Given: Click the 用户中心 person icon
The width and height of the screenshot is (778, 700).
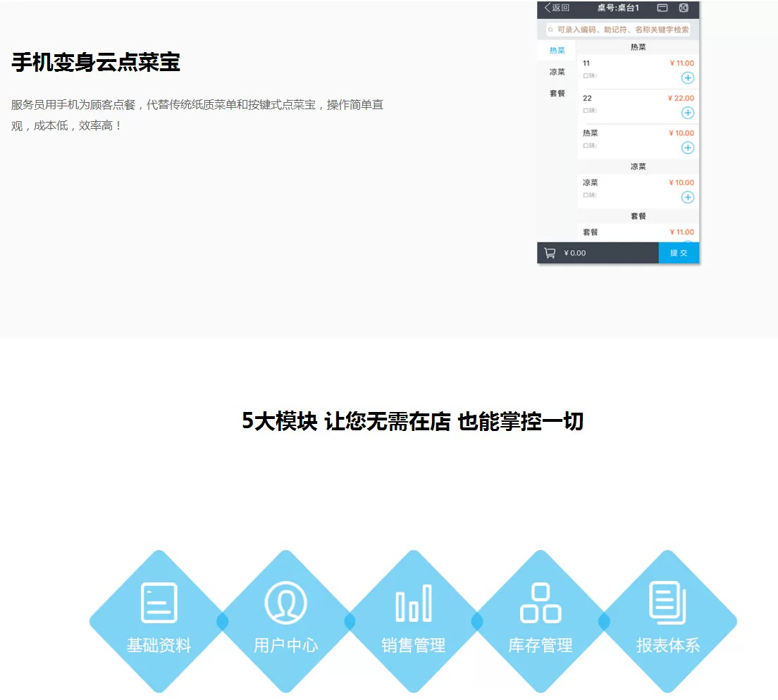Looking at the screenshot, I should pyautogui.click(x=286, y=602).
